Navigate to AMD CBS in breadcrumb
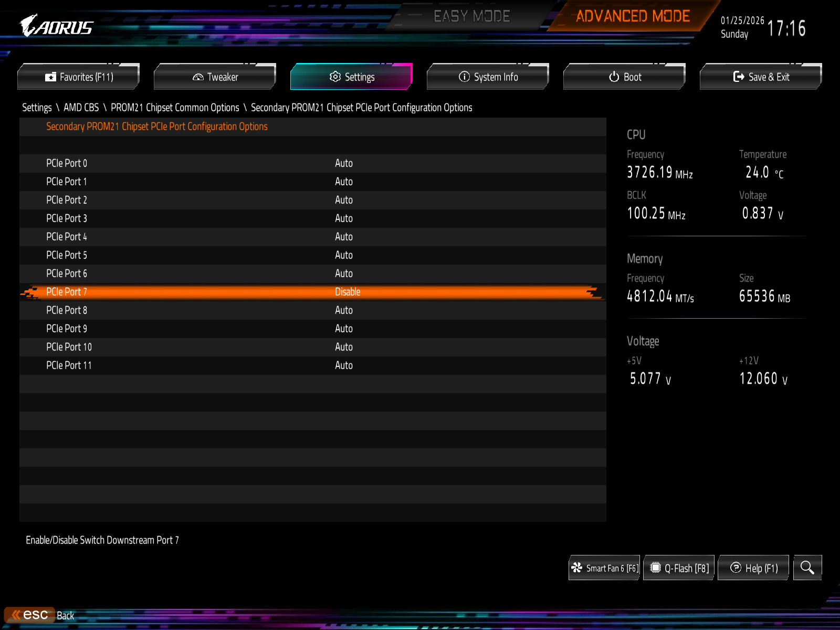Image resolution: width=840 pixels, height=630 pixels. [81, 108]
